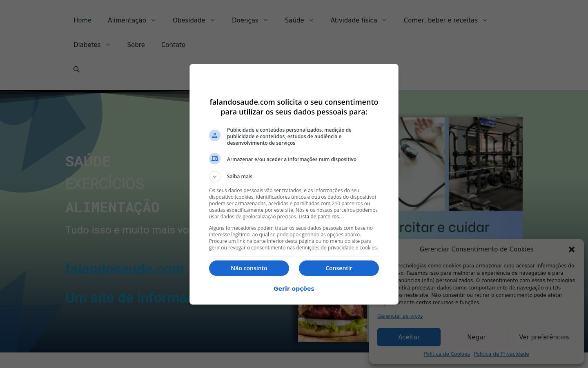588x368 pixels.
Task: Expand the Comer, beber e receitas arrow
Action: coord(485,20)
